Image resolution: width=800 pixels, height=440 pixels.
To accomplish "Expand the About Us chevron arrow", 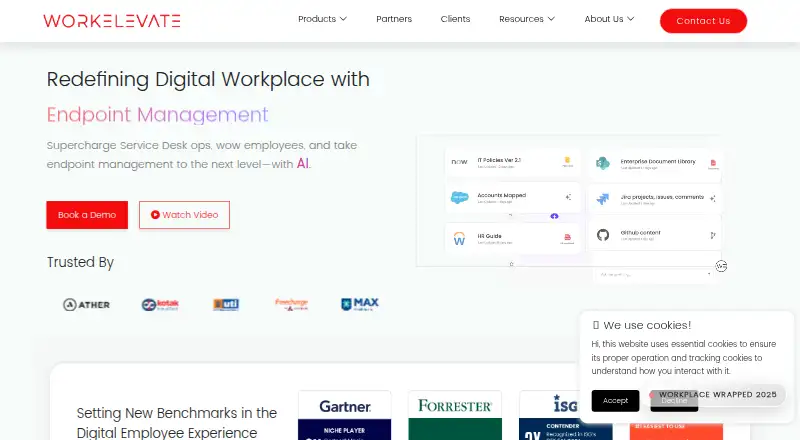I will (631, 19).
